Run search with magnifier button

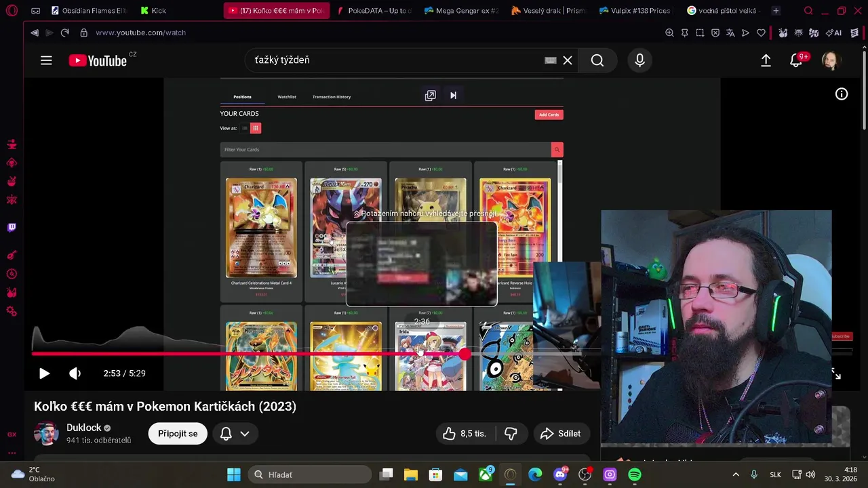[597, 60]
